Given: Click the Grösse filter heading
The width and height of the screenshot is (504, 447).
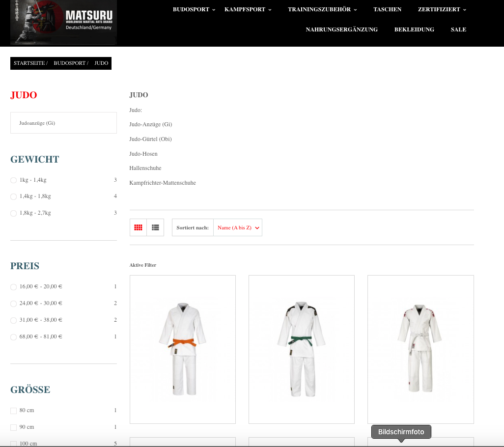Looking at the screenshot, I should point(30,390).
